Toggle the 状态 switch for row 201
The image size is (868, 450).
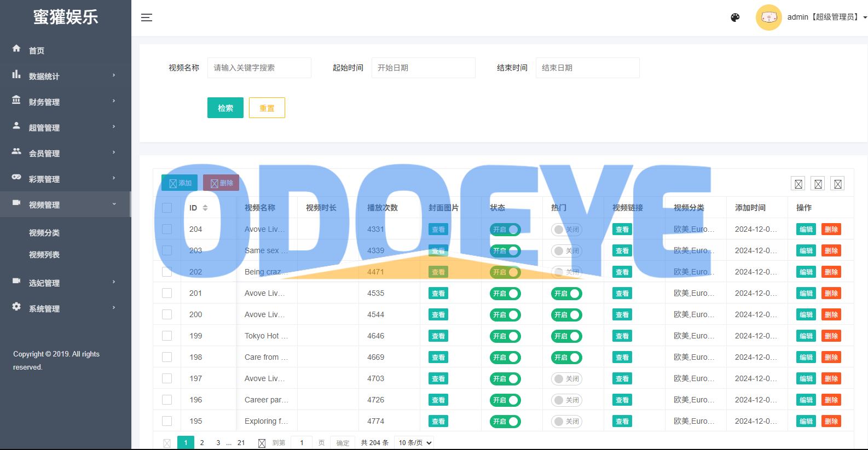click(505, 294)
